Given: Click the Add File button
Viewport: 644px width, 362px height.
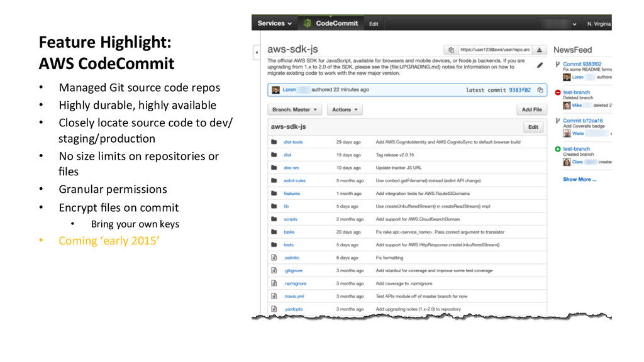Looking at the screenshot, I should [x=531, y=109].
